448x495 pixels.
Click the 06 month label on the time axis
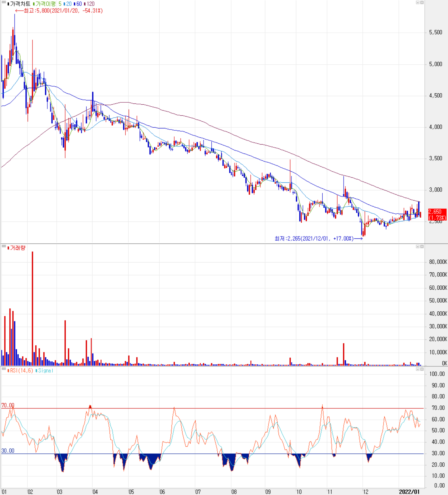pyautogui.click(x=162, y=492)
